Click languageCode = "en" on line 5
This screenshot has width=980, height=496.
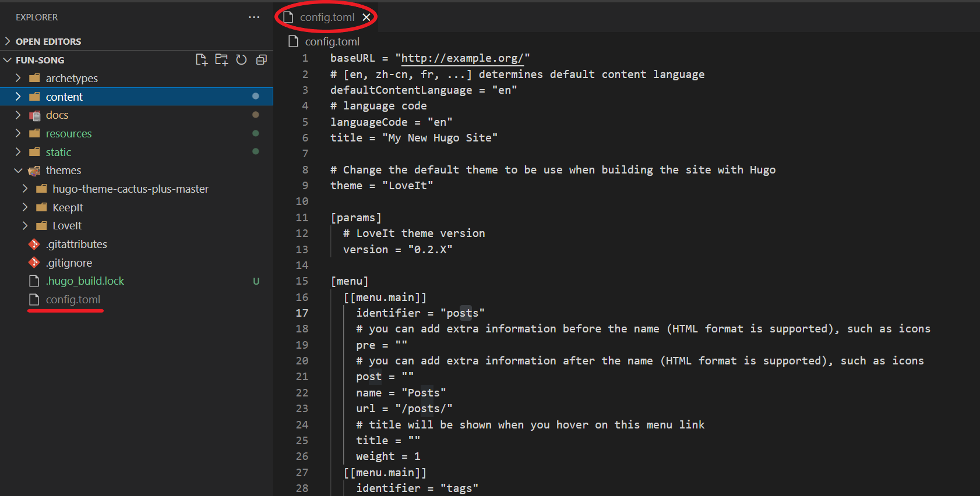[392, 122]
